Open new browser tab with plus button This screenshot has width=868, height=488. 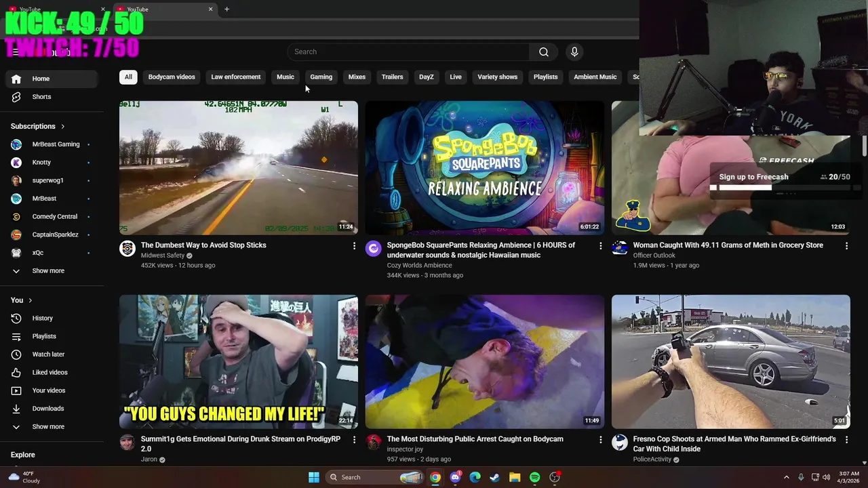pos(226,9)
